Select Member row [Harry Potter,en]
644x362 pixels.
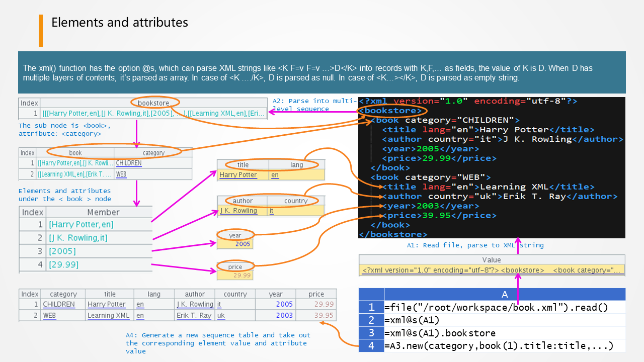tap(81, 225)
